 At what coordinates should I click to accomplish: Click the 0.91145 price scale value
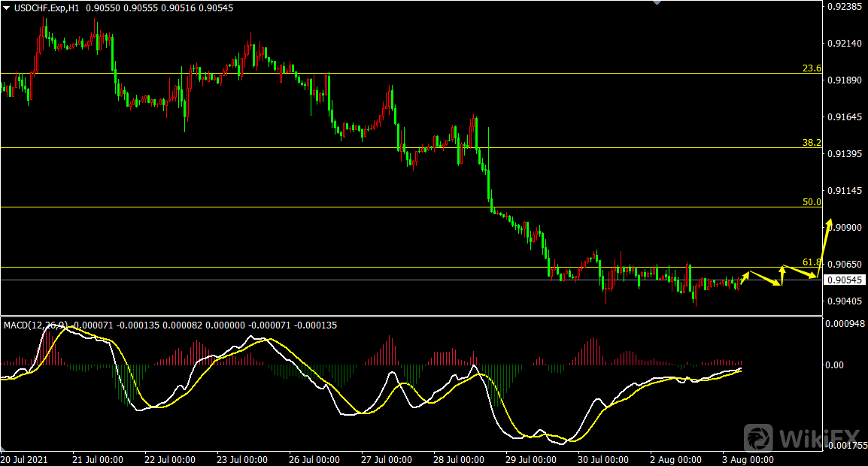(x=844, y=191)
